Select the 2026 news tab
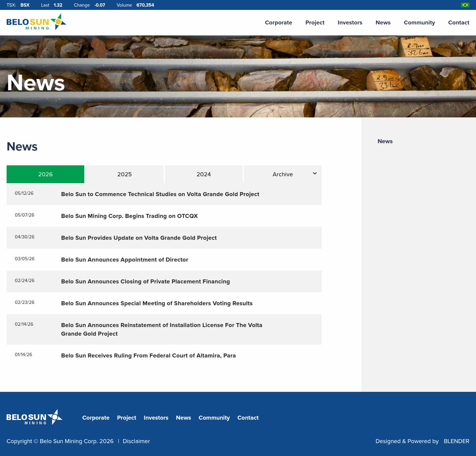Viewport: 476px width, 456px height. (45, 174)
